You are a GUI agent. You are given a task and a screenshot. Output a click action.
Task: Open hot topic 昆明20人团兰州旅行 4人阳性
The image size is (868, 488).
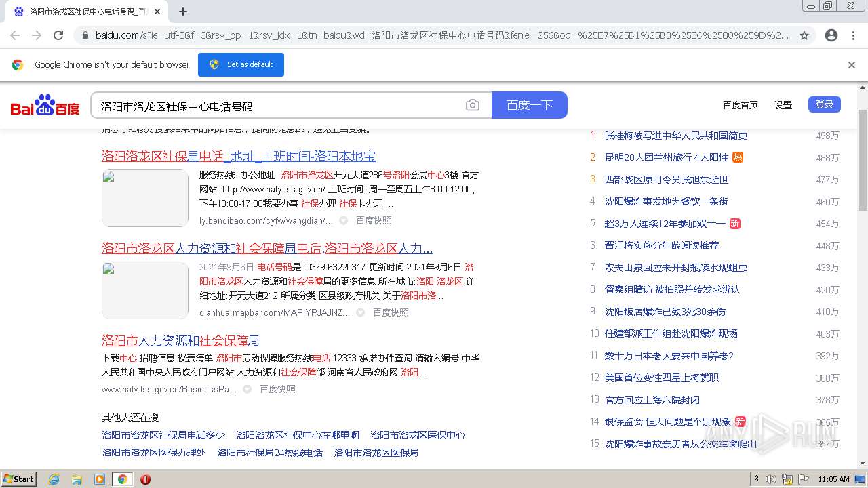(667, 157)
